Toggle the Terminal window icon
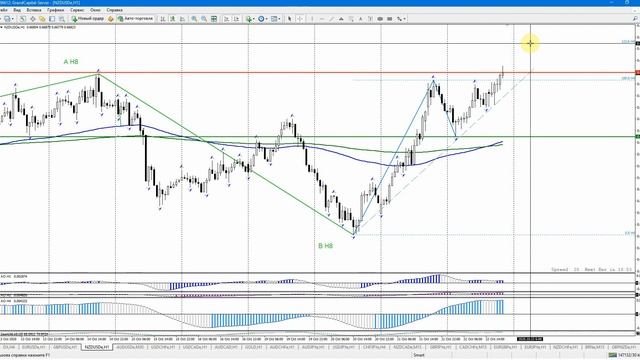The image size is (640, 360). point(52,19)
